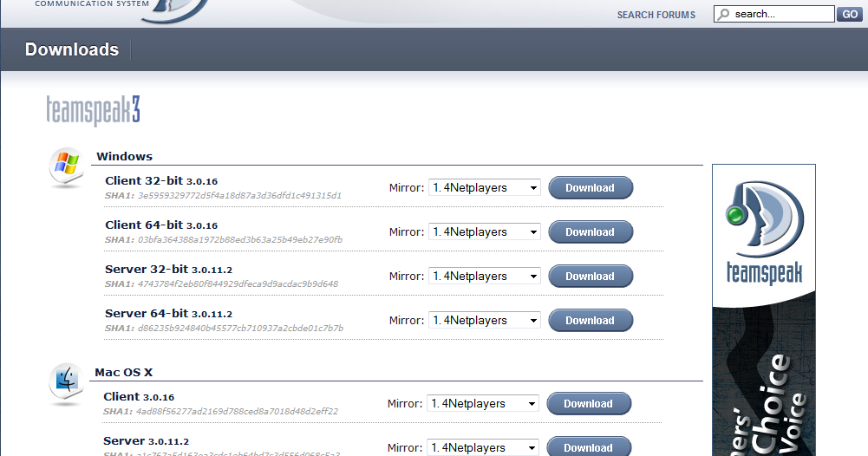Screen dimensions: 868x456
Task: Open mirror dropdown for Mac Server 3.0.11.2
Action: click(483, 447)
